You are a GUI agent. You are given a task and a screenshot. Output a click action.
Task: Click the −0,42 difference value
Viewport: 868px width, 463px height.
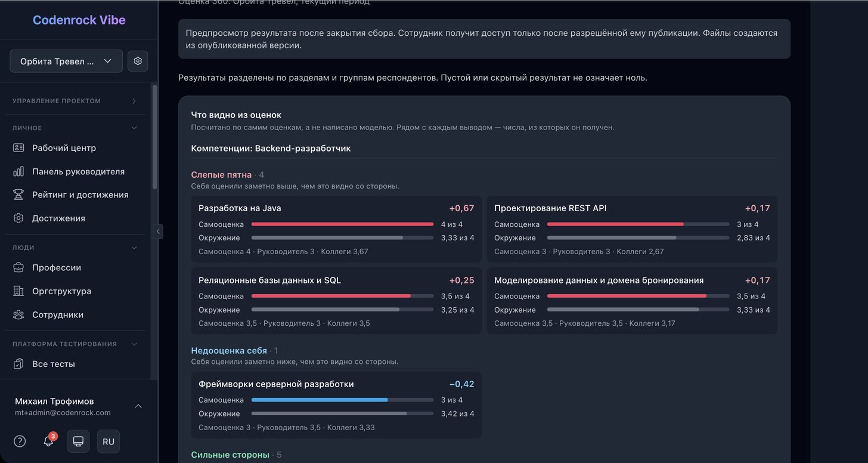pyautogui.click(x=461, y=384)
